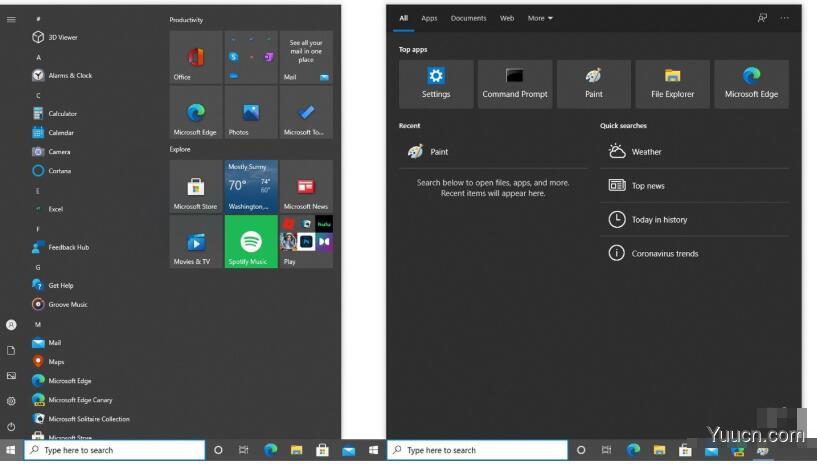
Task: Focus the right taskbar search box
Action: pos(477,450)
